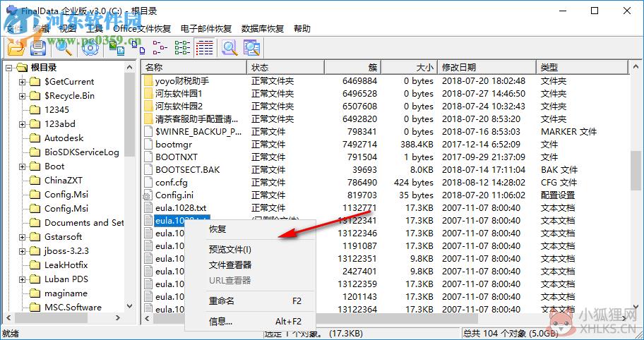Expand the $Recycle.Bin tree node
The image size is (644, 340).
point(22,96)
